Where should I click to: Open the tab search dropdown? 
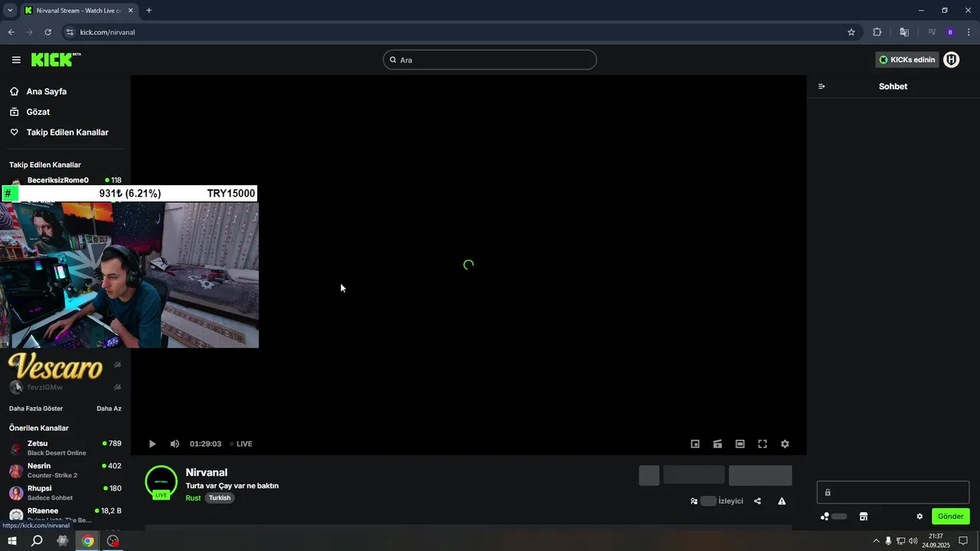pos(10,11)
